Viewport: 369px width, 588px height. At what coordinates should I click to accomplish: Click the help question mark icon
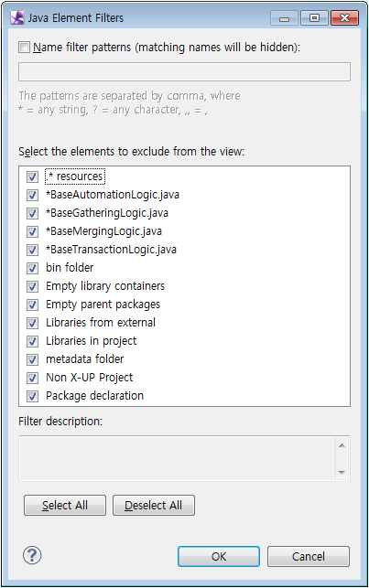click(32, 555)
